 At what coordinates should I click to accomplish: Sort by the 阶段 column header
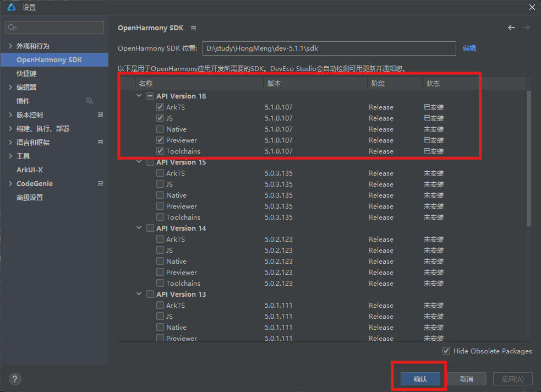click(x=395, y=84)
